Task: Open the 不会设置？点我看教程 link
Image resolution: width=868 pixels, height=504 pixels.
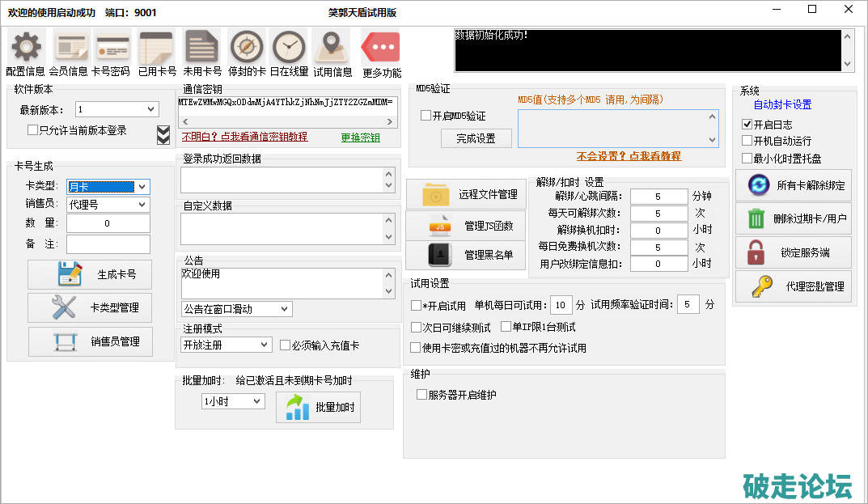Action: tap(629, 156)
